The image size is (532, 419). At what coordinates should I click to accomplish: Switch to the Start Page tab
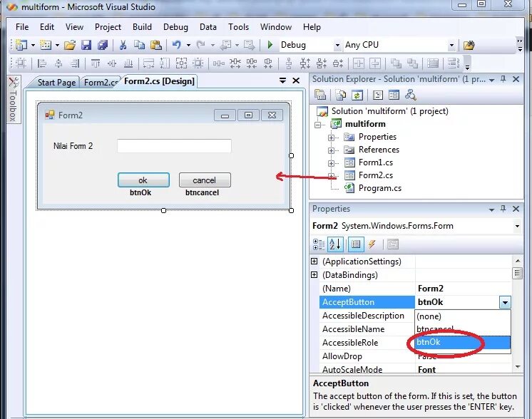tap(56, 83)
